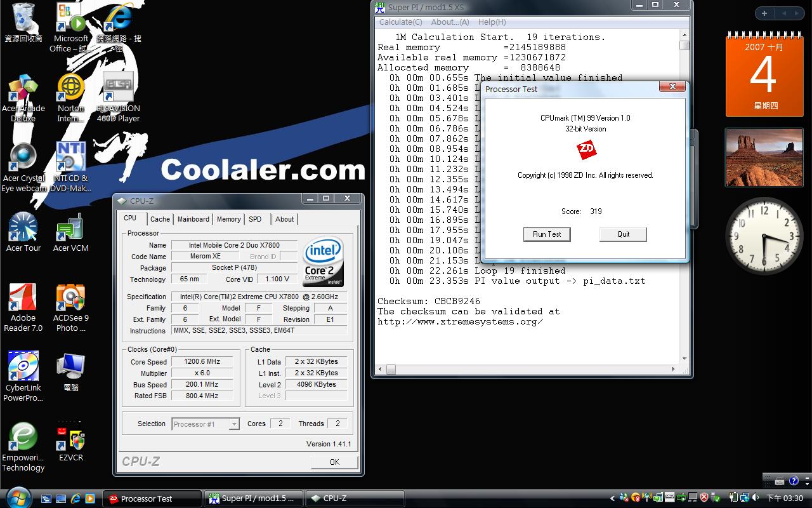The height and width of the screenshot is (508, 812).
Task: Launch Adobe Reader 7.0 from the desktop
Action: 23,308
